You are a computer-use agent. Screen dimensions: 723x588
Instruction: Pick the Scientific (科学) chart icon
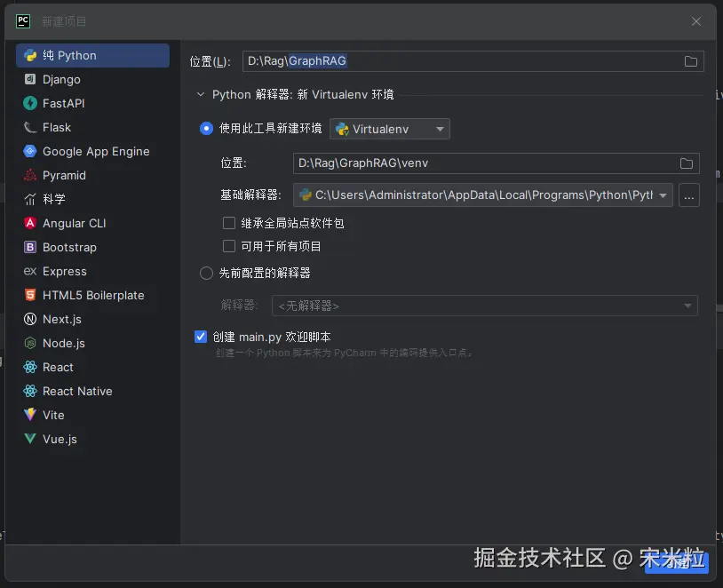pos(30,199)
